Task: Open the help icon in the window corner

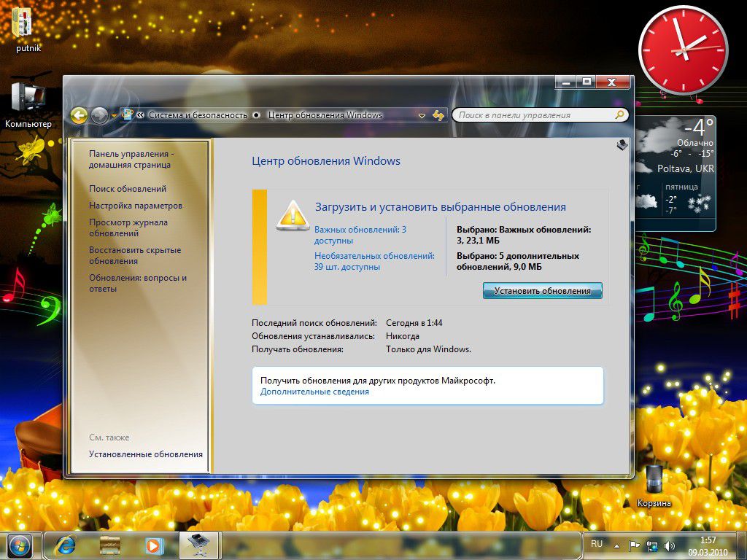Action: point(622,145)
